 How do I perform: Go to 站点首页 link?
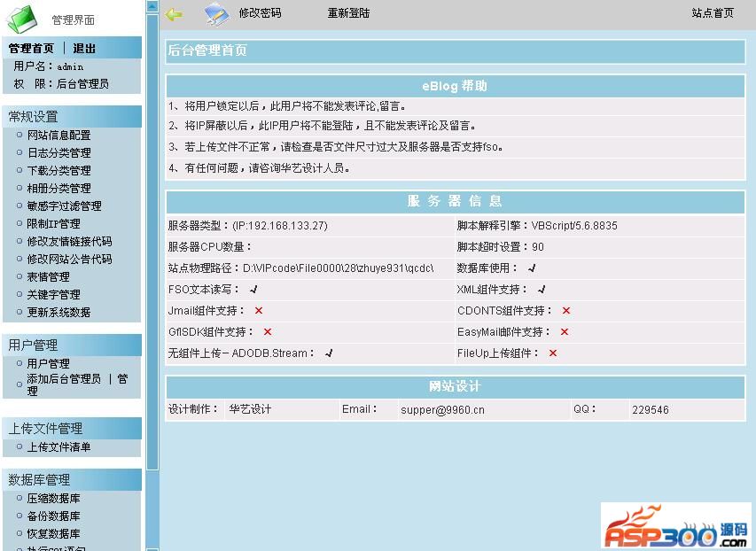(x=713, y=13)
